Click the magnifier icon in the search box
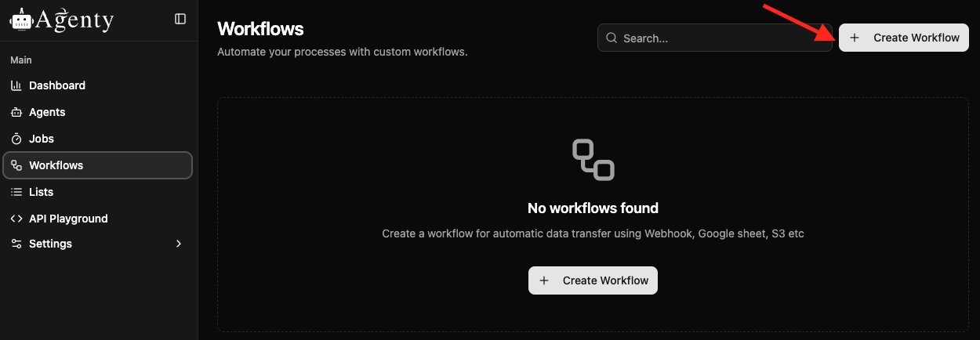This screenshot has width=980, height=340. click(612, 38)
